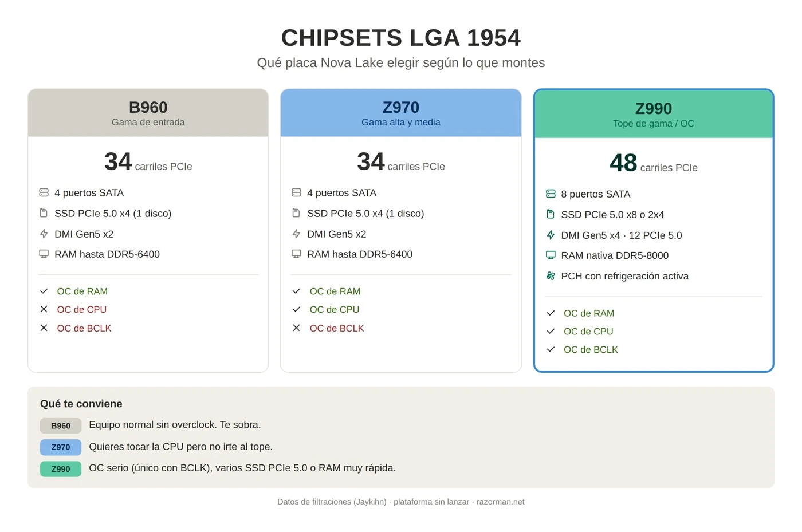
Task: Click the X mark beside OC de BCLK in Z970
Action: coord(296,328)
